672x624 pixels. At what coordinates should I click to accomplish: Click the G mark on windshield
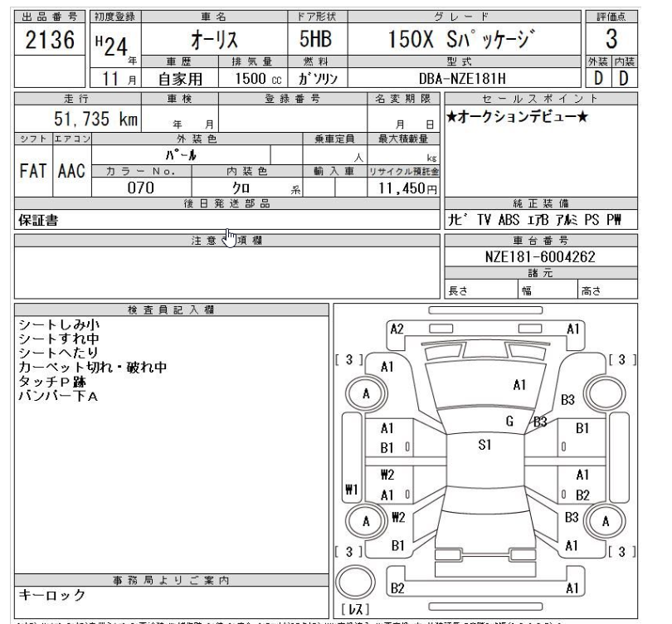pos(508,421)
